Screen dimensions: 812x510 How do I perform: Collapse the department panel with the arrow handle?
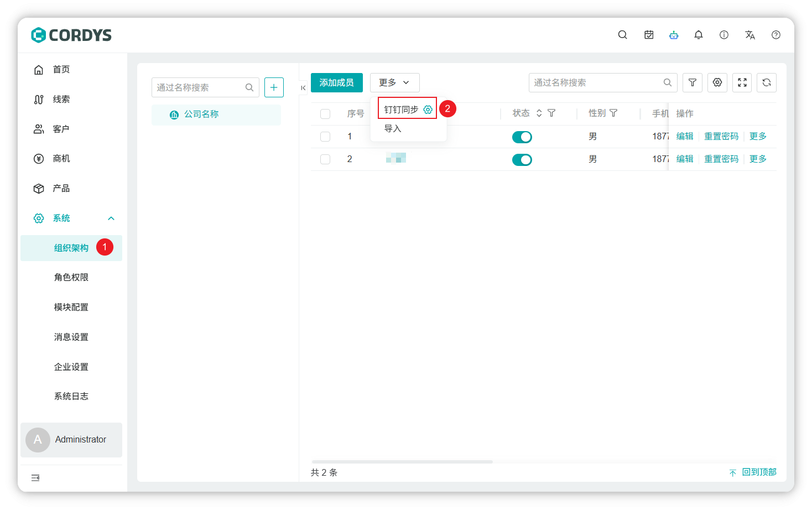click(x=303, y=88)
